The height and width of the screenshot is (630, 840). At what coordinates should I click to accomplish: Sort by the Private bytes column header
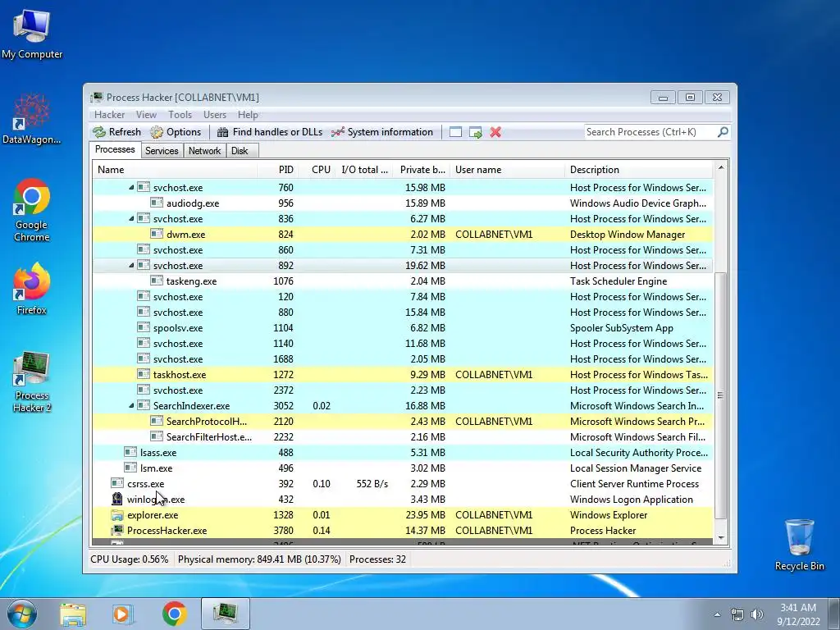pyautogui.click(x=422, y=170)
